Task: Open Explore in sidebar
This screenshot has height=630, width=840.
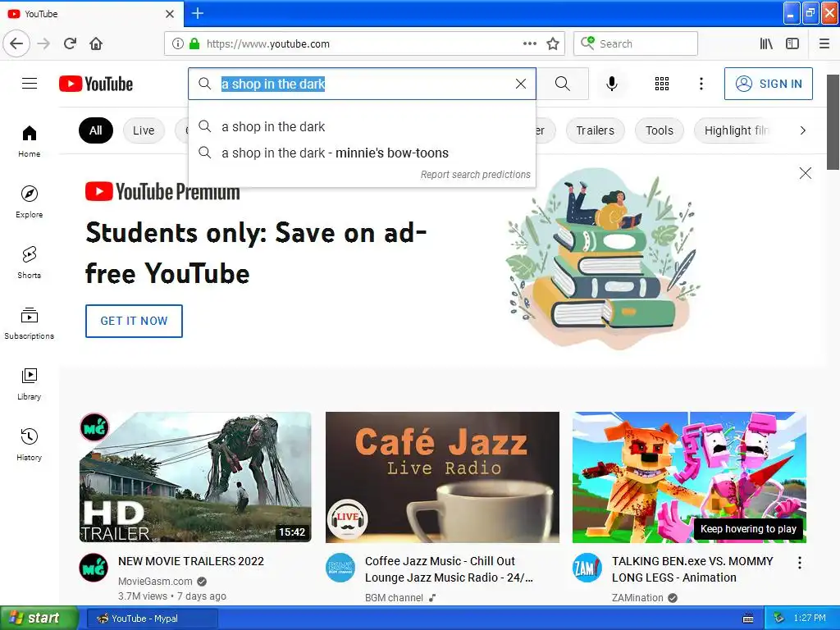Action: (30, 202)
